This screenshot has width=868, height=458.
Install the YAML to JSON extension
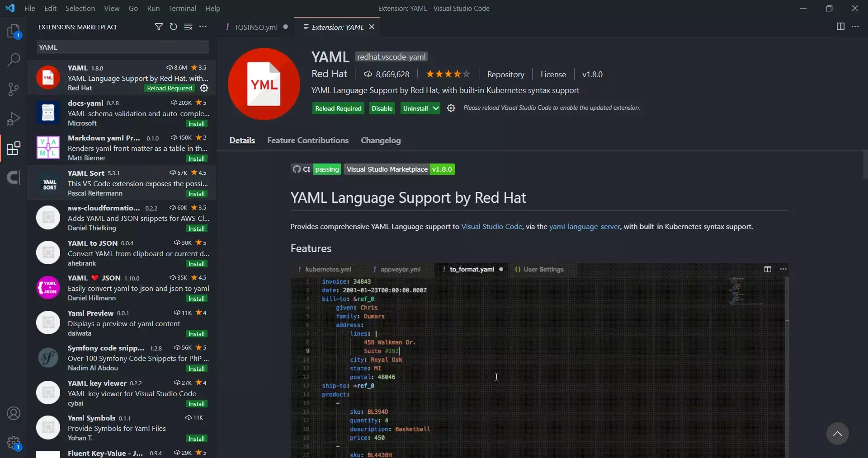click(x=197, y=264)
